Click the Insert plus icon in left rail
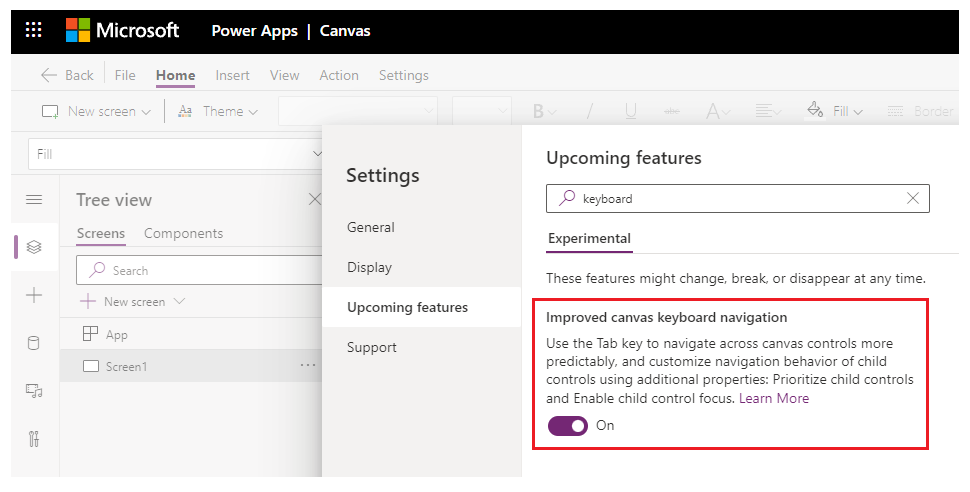 point(34,295)
